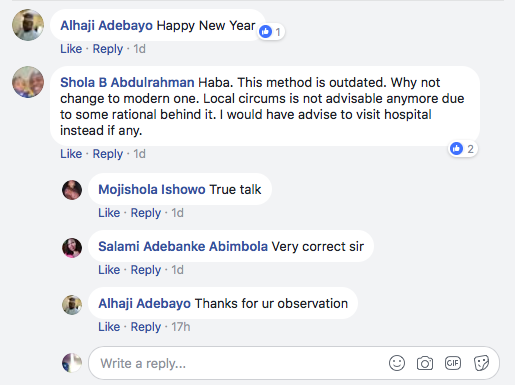
Task: Open the emoji picker in reply box
Action: click(x=397, y=363)
